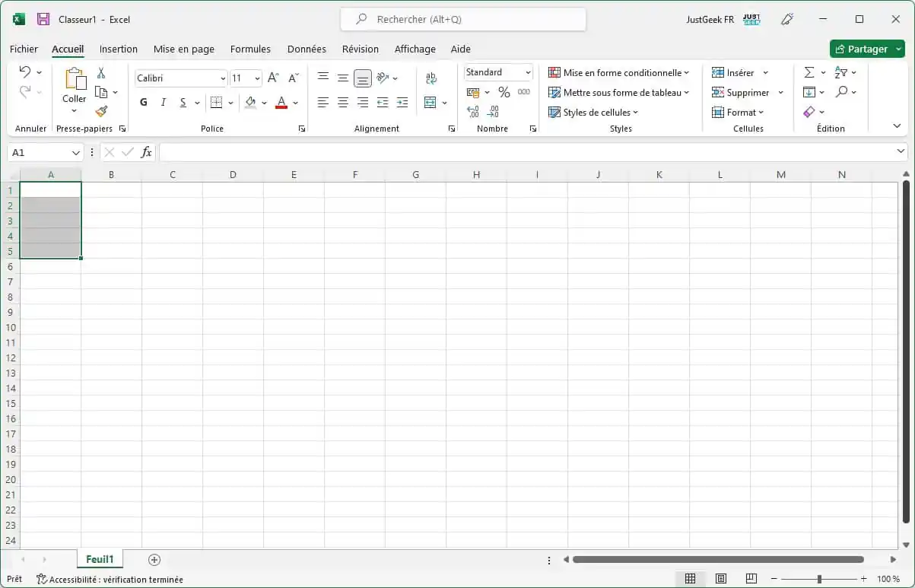The image size is (915, 588).
Task: Activate the format painter brush
Action: click(101, 111)
